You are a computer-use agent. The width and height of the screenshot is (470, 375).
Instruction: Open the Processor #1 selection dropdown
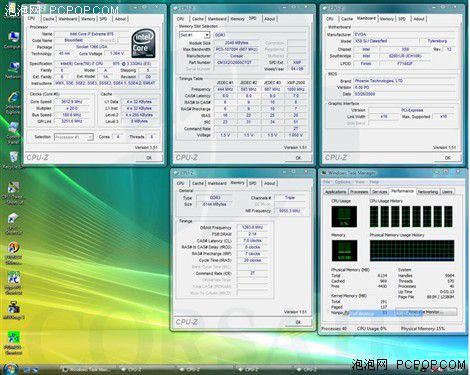pos(73,137)
